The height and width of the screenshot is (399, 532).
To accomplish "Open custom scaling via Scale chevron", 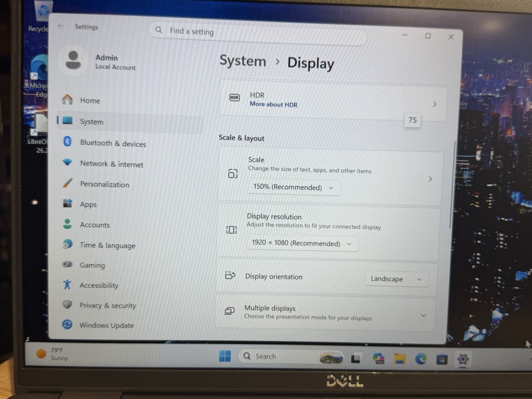I will [430, 179].
